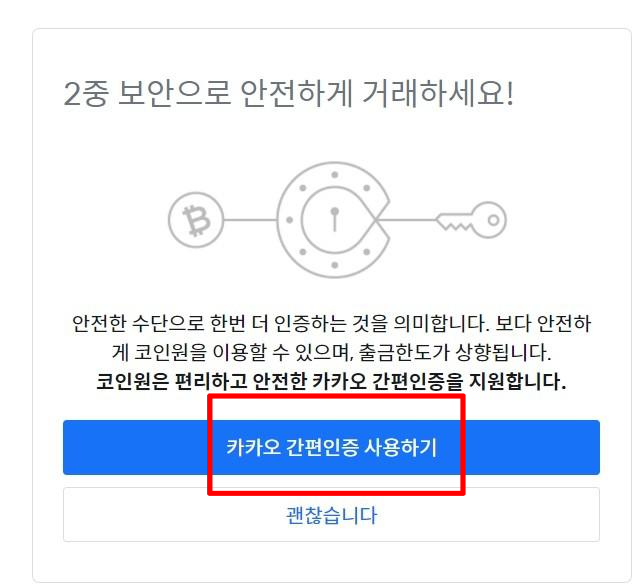Viewport: 643px width, 588px height.
Task: Dismiss with the 괜찮습니다 button
Action: (331, 515)
